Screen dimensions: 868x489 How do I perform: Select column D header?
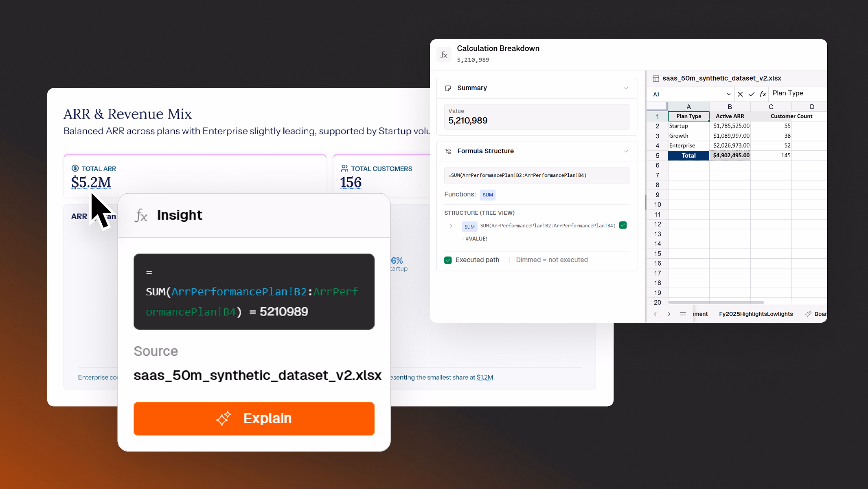(809, 107)
